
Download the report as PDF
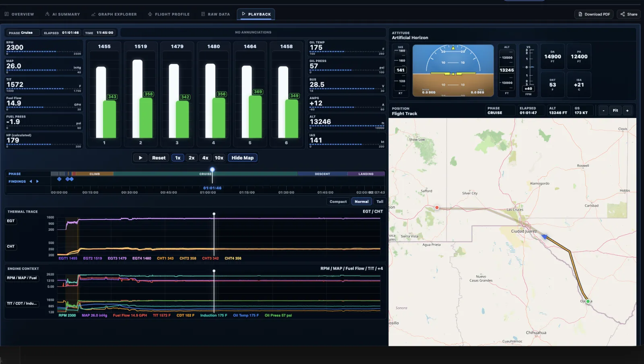594,14
